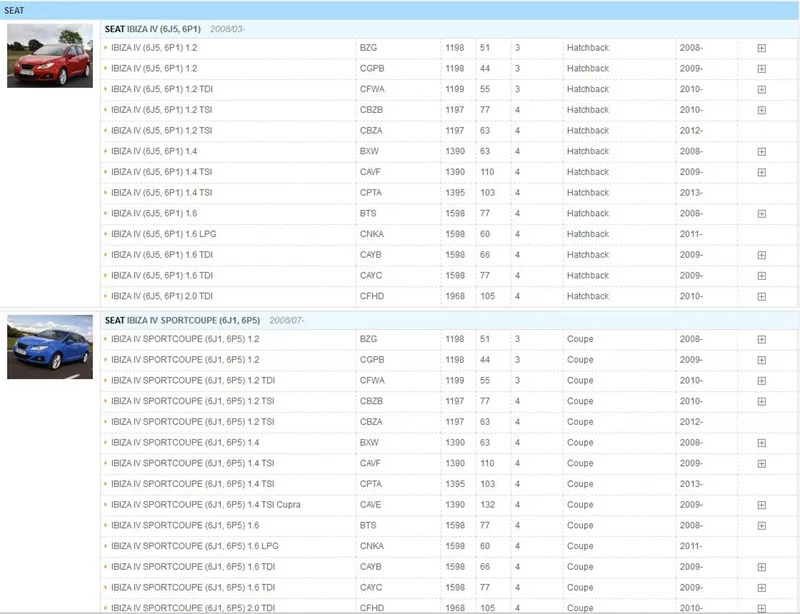
Task: Click engine code CPTA in Coupe section
Action: pos(370,484)
